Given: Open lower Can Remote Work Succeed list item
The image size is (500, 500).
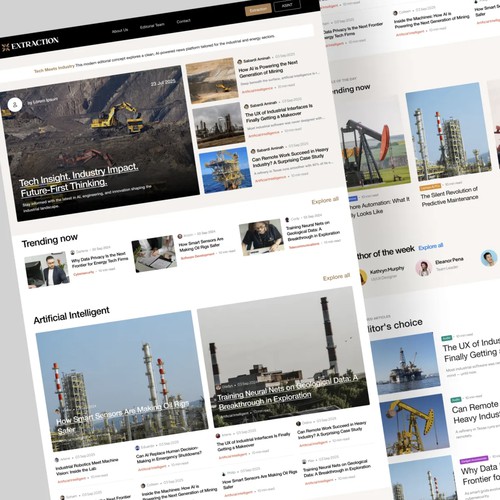Looking at the screenshot, I should (332, 430).
